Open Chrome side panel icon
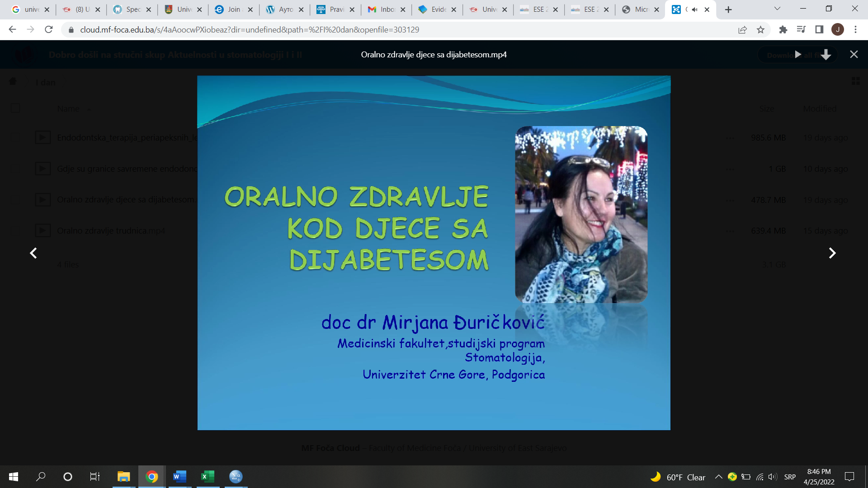The image size is (868, 488). pyautogui.click(x=819, y=29)
